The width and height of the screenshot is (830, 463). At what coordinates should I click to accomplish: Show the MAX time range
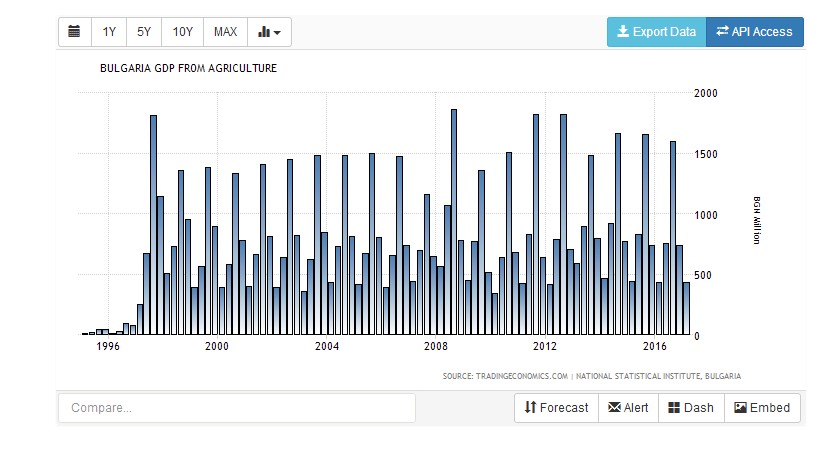pos(225,32)
